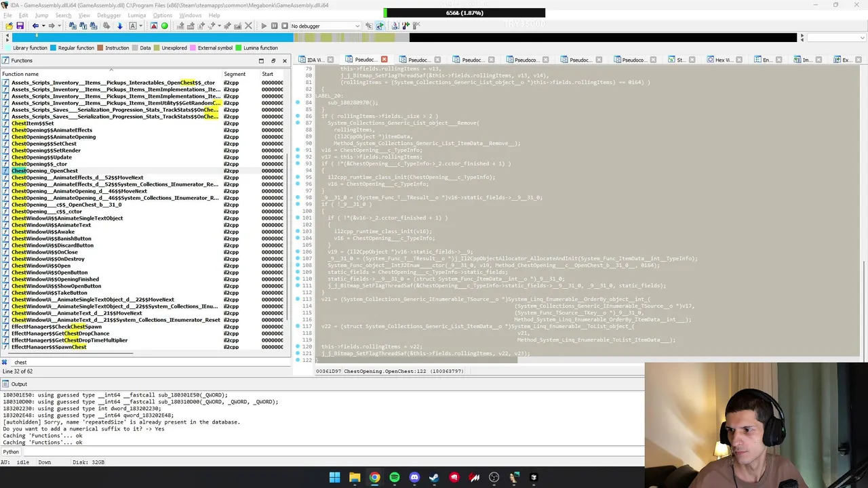Click the text view 'A' toolbar icon

133,26
